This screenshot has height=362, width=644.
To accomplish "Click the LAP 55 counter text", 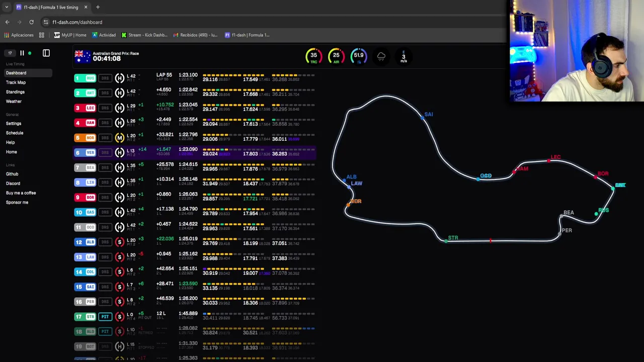I will (164, 75).
